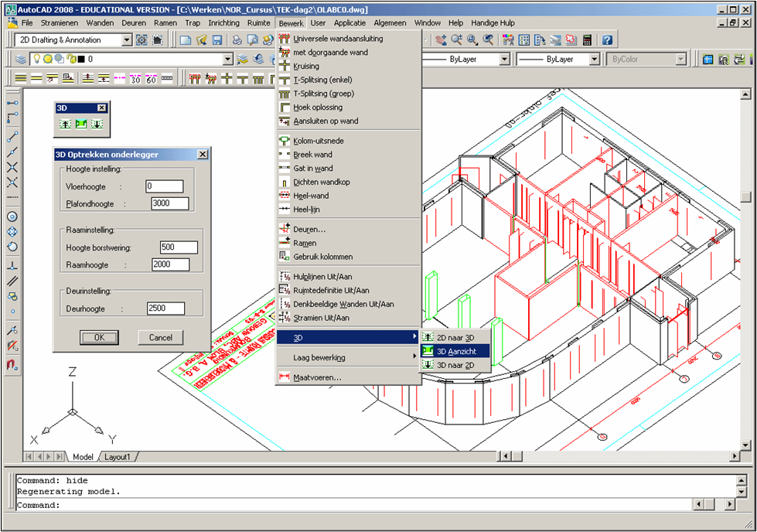Click the triple-line wall icon in wall toolbar
Viewport: 757px width, 532px height.
[20, 79]
